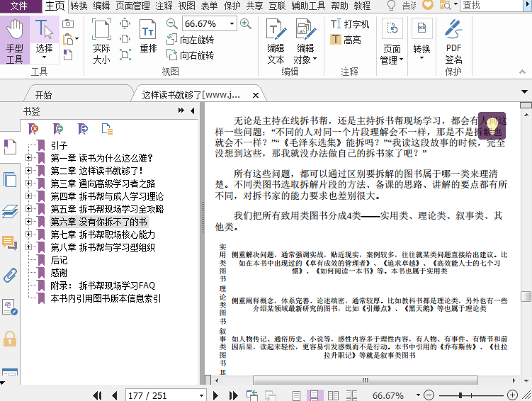Open the Edit Object (编辑对象) tool
This screenshot has height=401, width=532.
click(305, 40)
